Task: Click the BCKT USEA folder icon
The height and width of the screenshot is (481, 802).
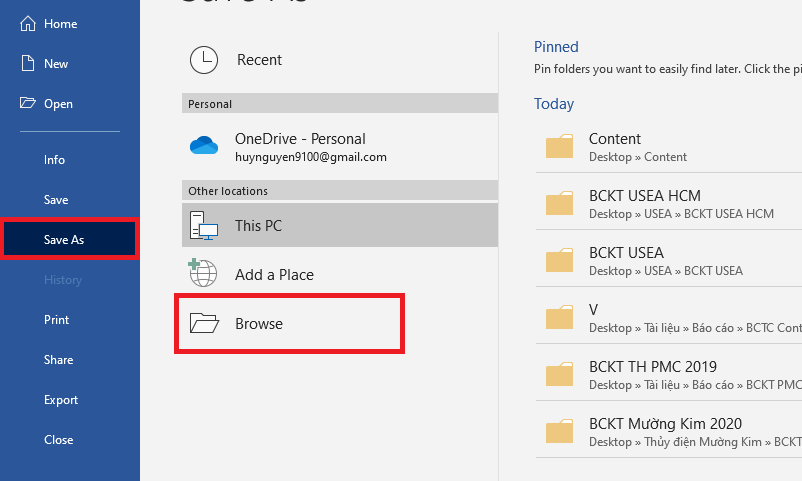Action: point(559,260)
